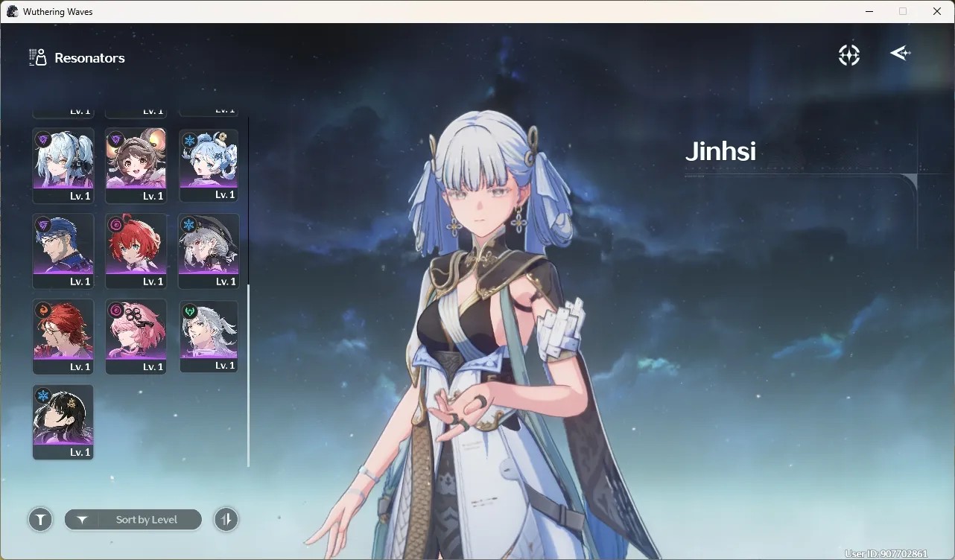955x560 pixels.
Task: Toggle ascending/descending sort order arrows
Action: click(226, 519)
